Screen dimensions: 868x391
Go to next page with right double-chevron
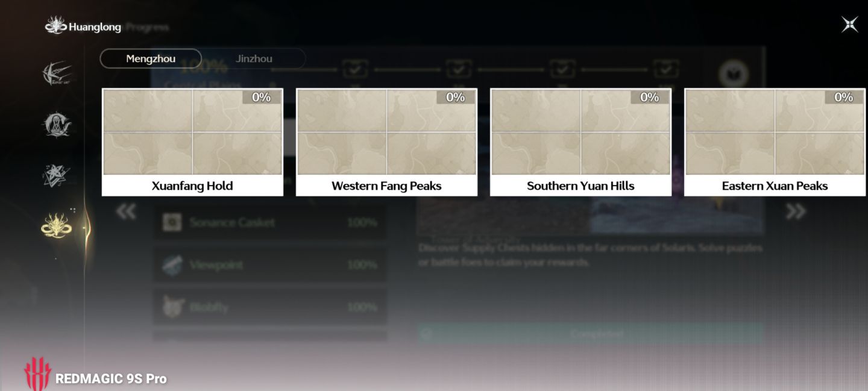[796, 211]
